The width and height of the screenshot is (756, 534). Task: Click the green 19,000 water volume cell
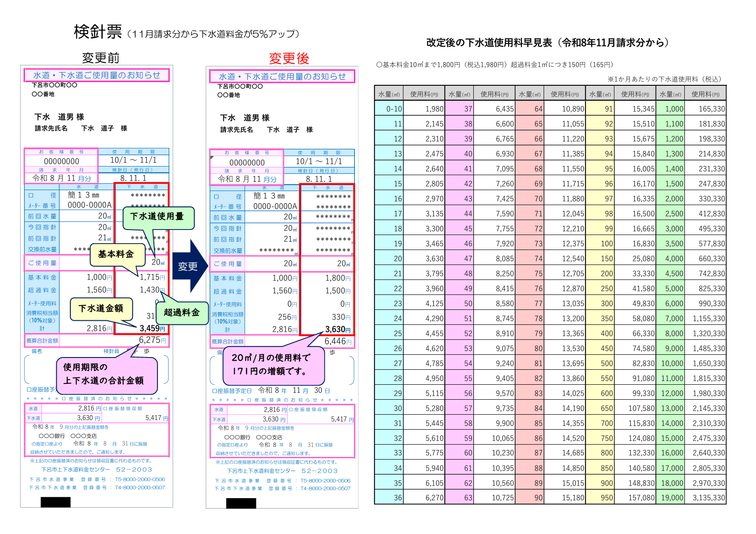point(671,498)
